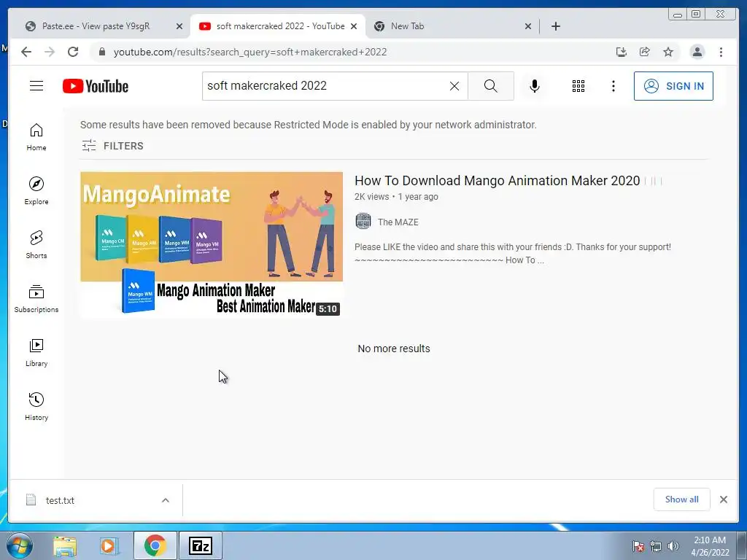Open Windows Explorer from taskbar
This screenshot has width=747, height=560.
pos(65,545)
